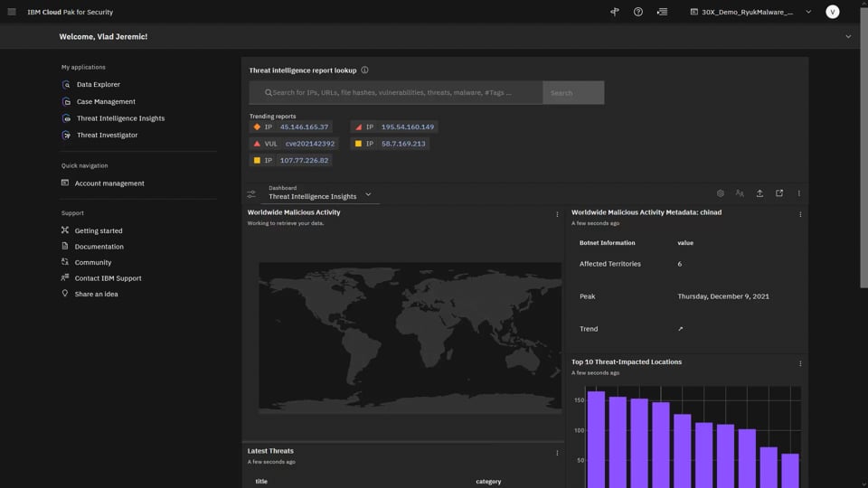Click the Contact IBM Support icon

[65, 277]
